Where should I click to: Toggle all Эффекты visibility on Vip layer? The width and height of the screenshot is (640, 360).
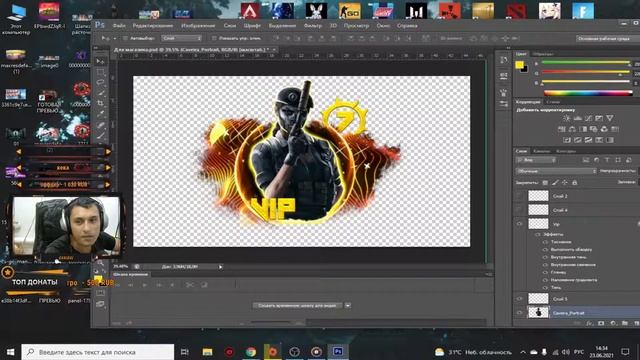pos(538,234)
